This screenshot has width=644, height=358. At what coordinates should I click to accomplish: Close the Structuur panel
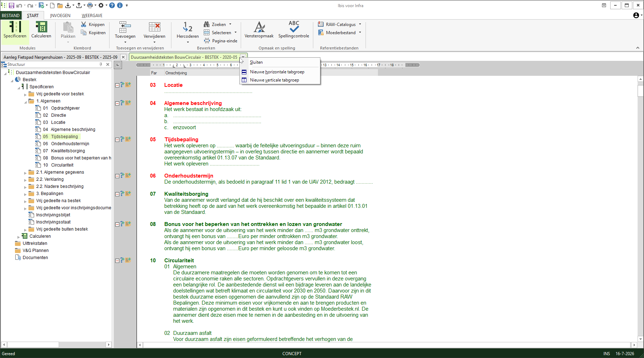(x=108, y=64)
